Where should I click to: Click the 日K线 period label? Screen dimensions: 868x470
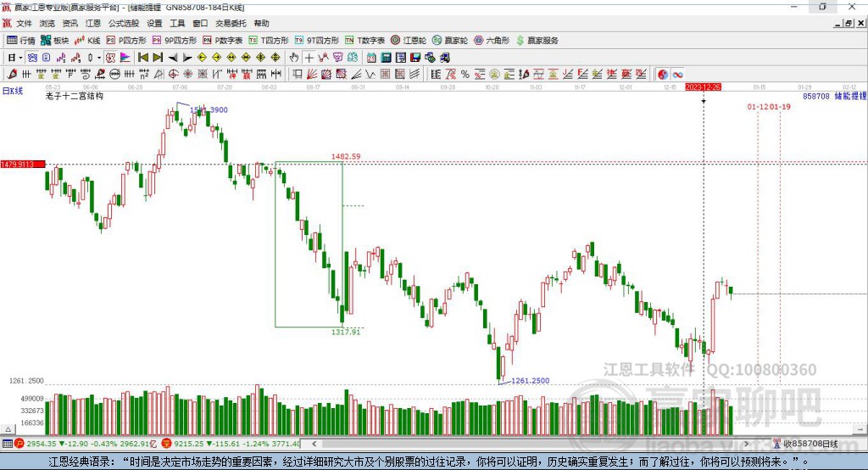tap(12, 91)
